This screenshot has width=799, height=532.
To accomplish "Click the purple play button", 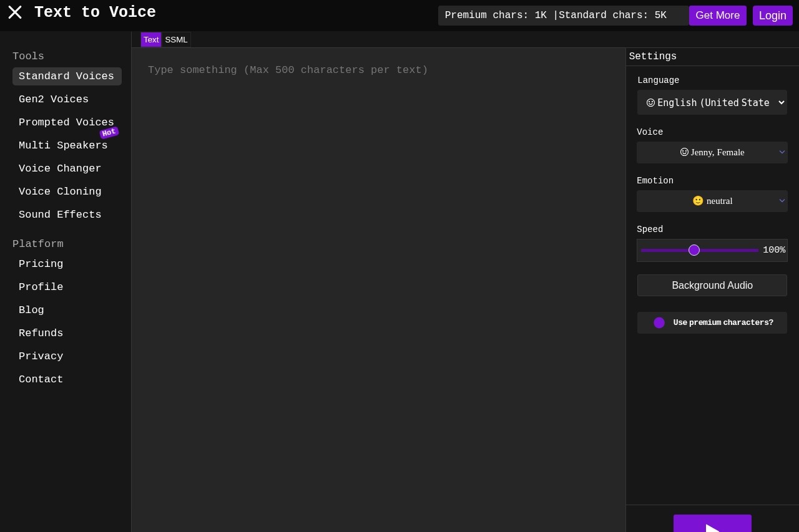I will (x=712, y=523).
